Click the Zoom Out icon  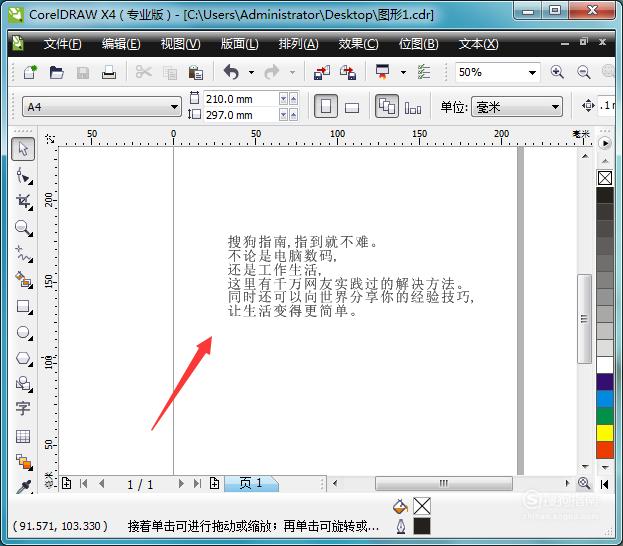583,72
